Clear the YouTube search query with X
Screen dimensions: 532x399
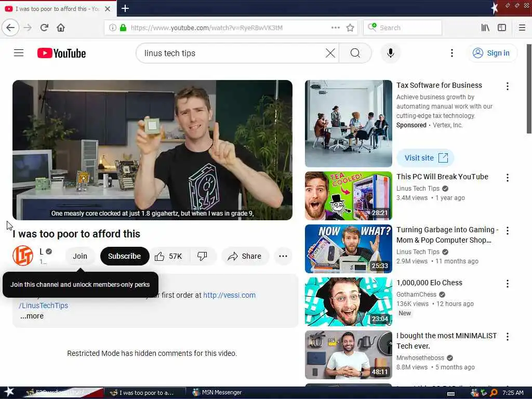pyautogui.click(x=330, y=53)
